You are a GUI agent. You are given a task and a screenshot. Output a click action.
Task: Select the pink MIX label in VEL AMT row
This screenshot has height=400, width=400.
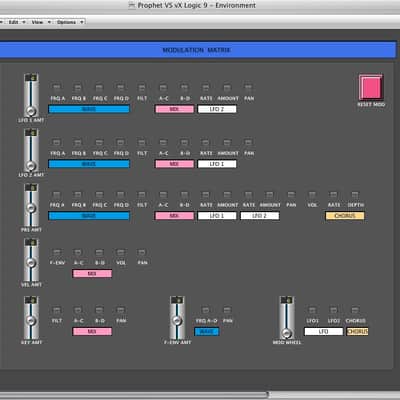(x=92, y=274)
